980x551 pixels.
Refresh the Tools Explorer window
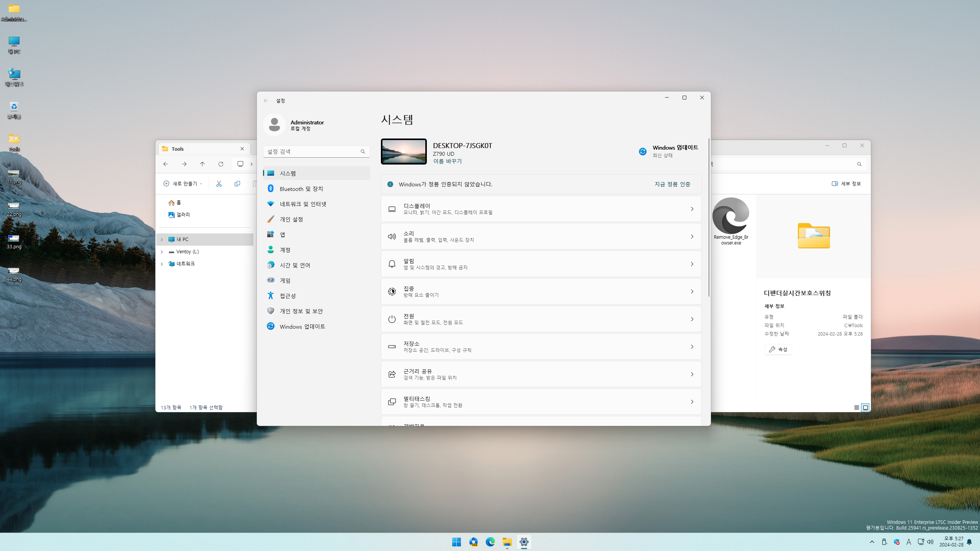tap(221, 164)
